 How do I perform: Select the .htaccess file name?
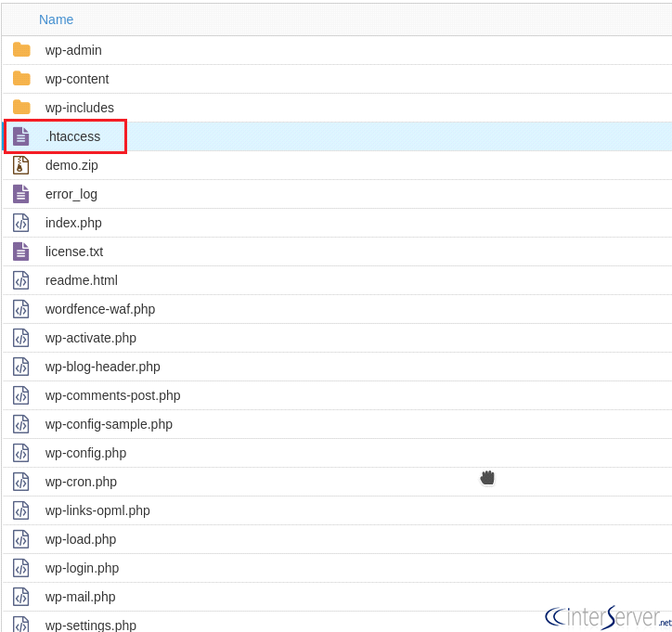[72, 136]
